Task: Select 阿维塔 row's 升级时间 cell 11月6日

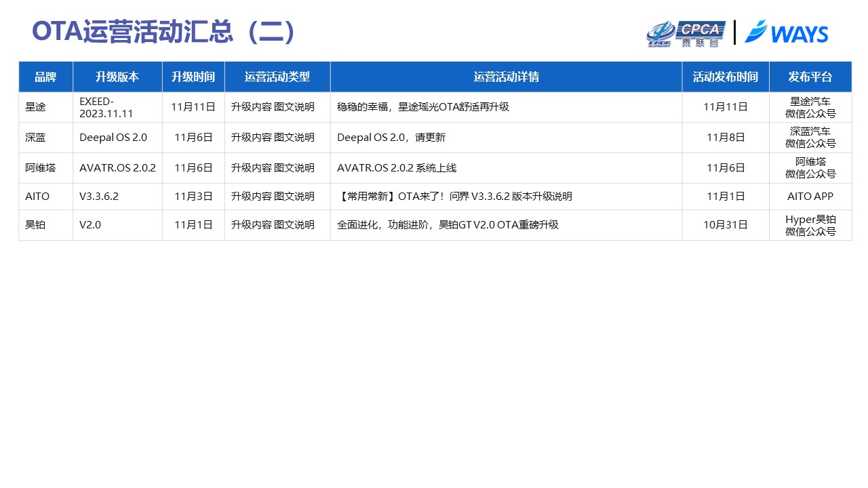Action: tap(193, 167)
